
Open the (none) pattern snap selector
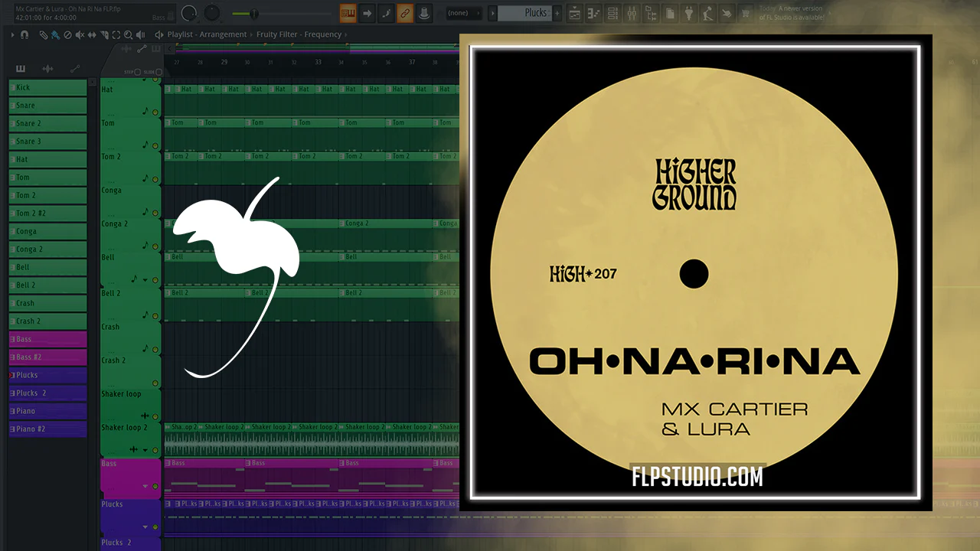pyautogui.click(x=464, y=13)
